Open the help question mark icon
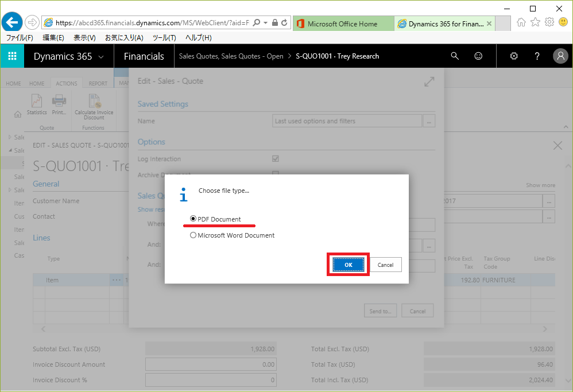This screenshot has height=392, width=573. point(537,56)
